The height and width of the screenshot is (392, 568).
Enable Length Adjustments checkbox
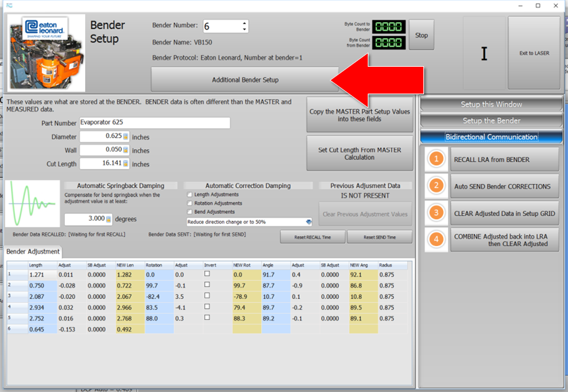pos(190,195)
